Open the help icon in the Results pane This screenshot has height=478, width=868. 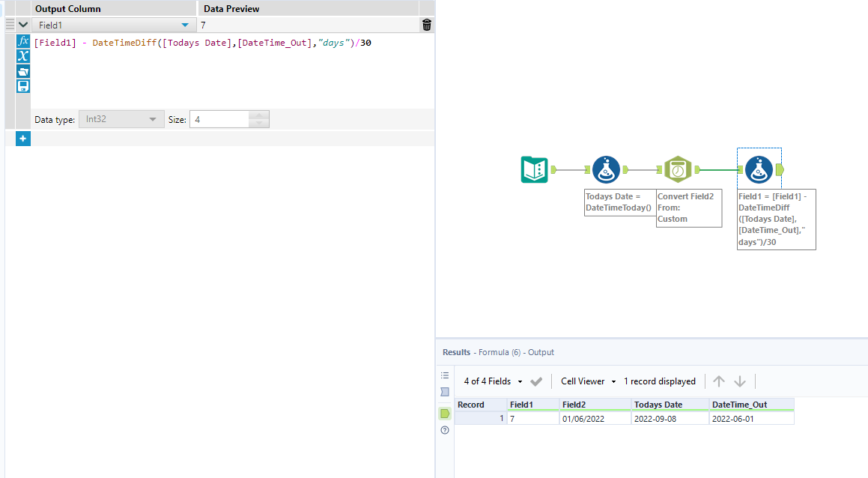pyautogui.click(x=445, y=430)
